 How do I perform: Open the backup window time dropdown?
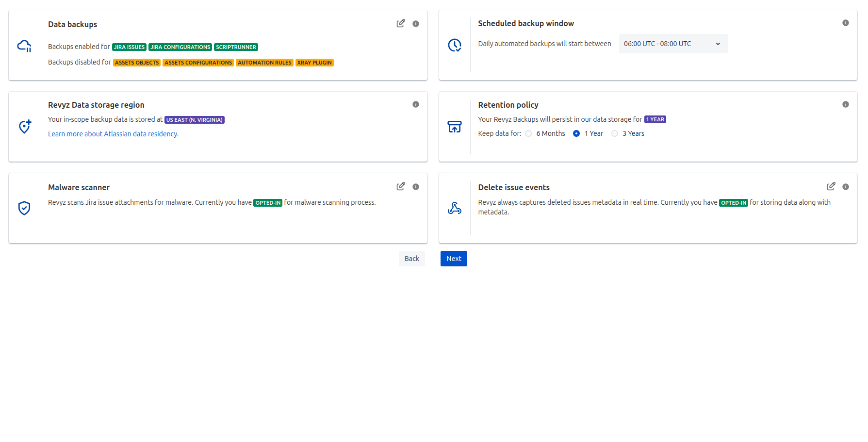click(672, 44)
